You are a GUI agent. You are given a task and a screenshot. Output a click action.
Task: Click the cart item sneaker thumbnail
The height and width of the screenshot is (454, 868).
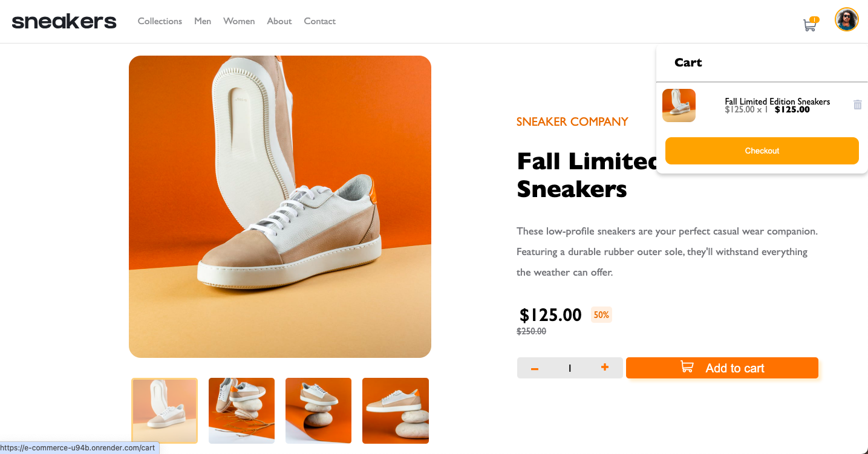[x=679, y=105]
